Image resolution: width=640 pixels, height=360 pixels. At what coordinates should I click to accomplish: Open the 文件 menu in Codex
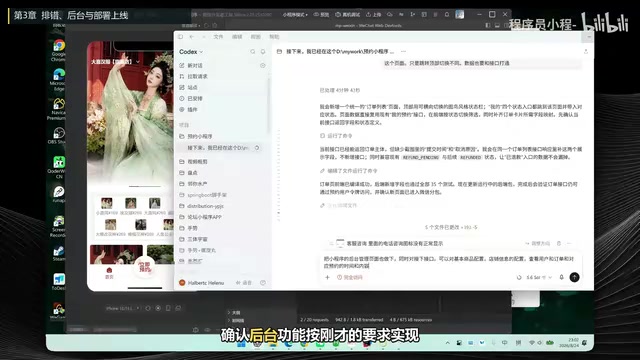click(218, 37)
